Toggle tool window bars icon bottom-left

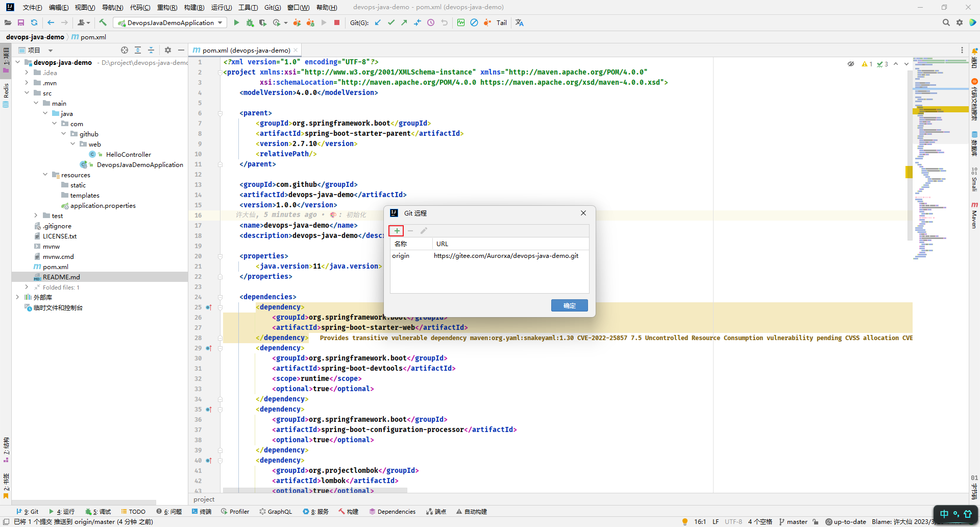pyautogui.click(x=6, y=521)
